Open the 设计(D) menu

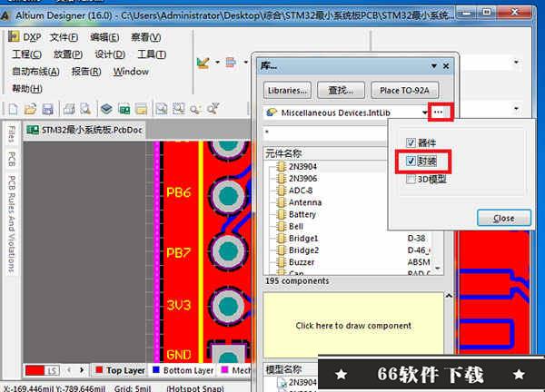(110, 54)
